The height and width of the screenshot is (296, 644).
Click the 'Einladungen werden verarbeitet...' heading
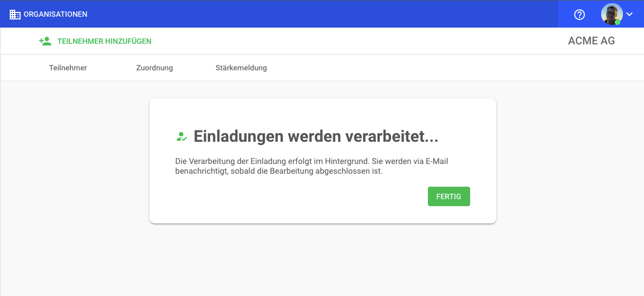(x=316, y=137)
